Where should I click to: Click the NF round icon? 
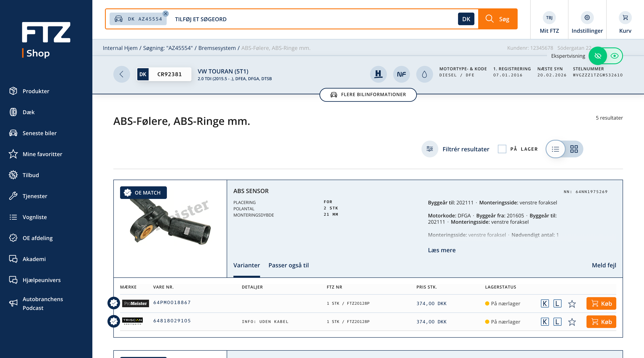tap(401, 74)
